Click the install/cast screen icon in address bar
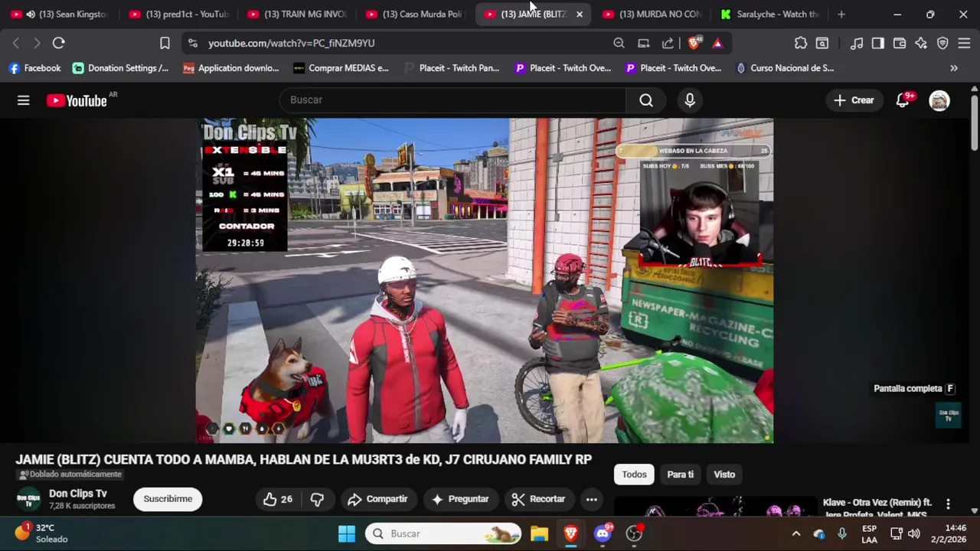The image size is (980, 551). tap(643, 43)
